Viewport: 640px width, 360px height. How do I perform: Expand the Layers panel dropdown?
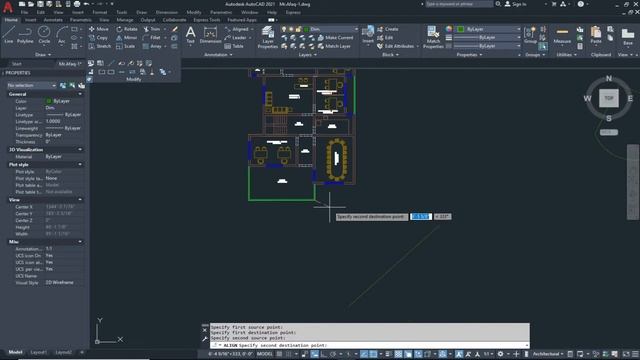[x=307, y=55]
